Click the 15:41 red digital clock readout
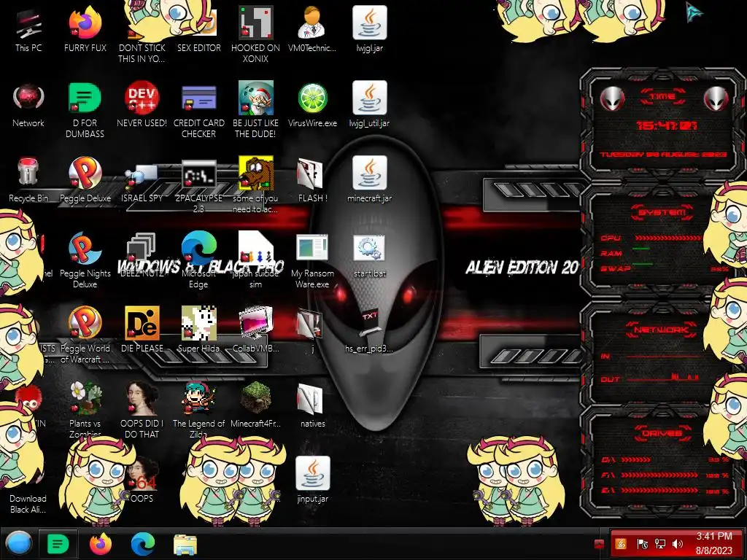 667,125
